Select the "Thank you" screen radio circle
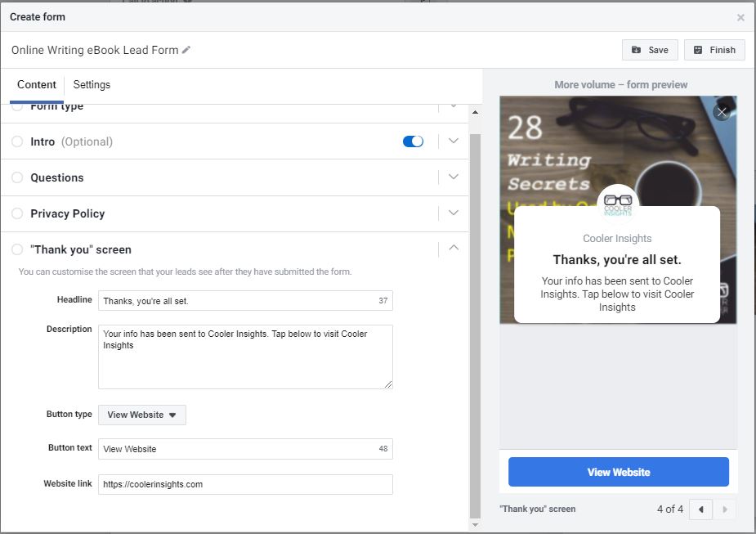The height and width of the screenshot is (534, 756). [x=17, y=249]
